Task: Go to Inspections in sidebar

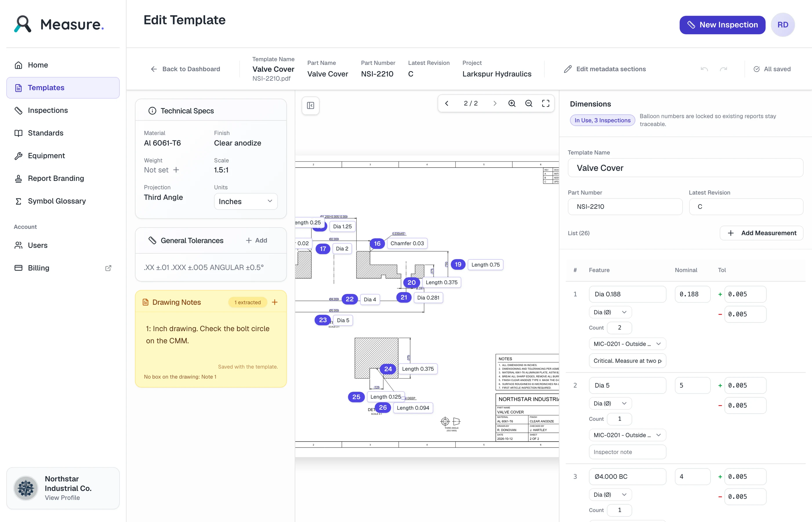Action: pos(63,110)
